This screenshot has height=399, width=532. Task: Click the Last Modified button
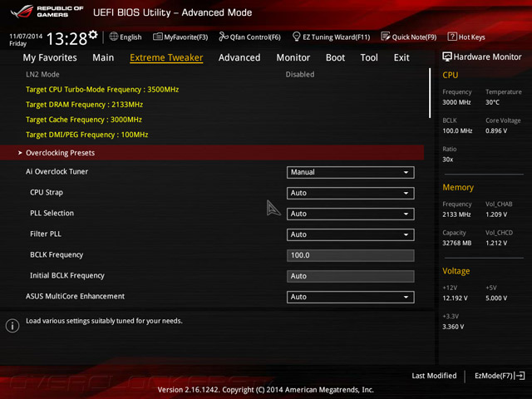pyautogui.click(x=434, y=376)
